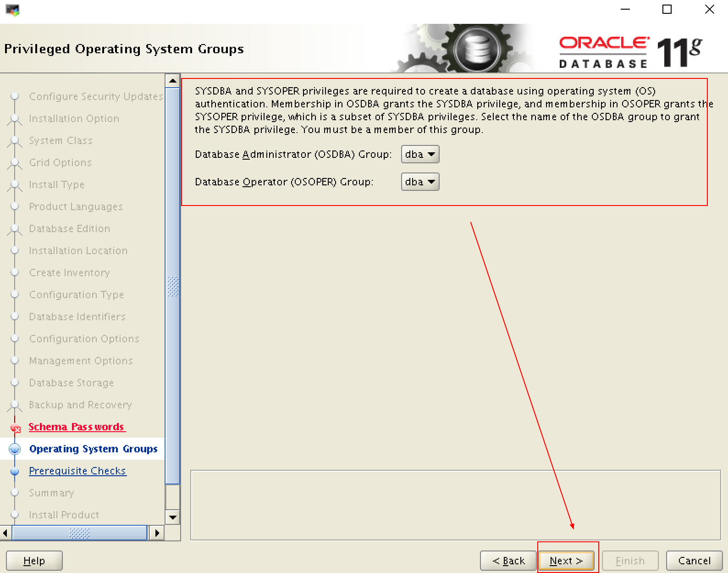Click the sidebar vertical scrollbar thumb
Screen dimensions: 728x573
(x=172, y=286)
